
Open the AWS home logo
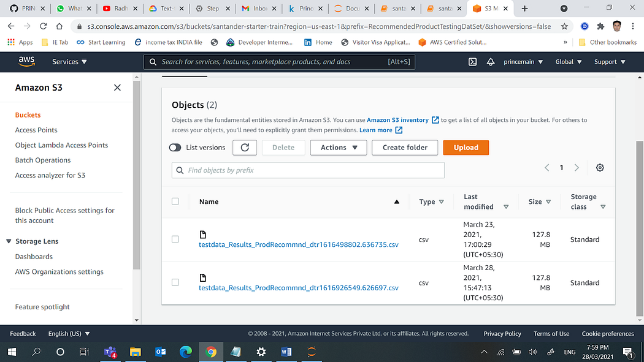click(x=27, y=61)
